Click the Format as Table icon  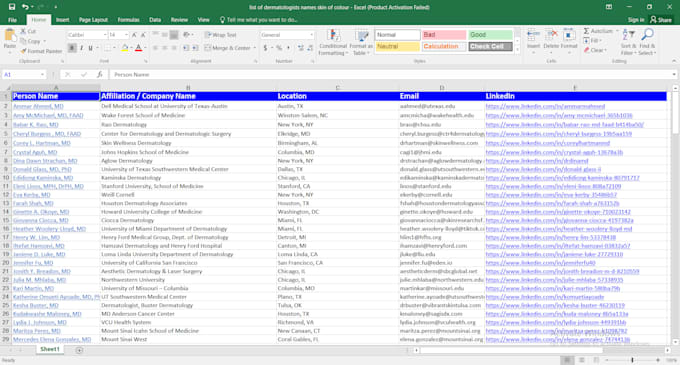(361, 36)
